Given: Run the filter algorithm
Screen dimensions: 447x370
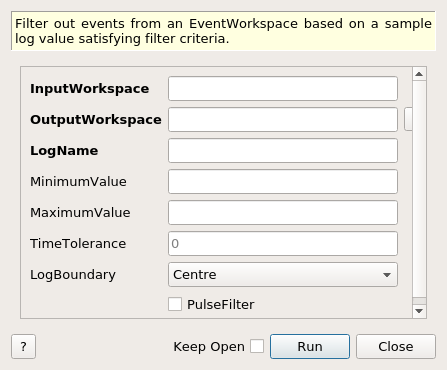Looking at the screenshot, I should click(x=310, y=347).
